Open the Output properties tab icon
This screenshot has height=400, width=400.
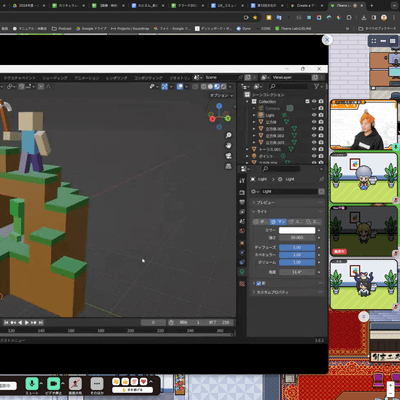click(242, 202)
